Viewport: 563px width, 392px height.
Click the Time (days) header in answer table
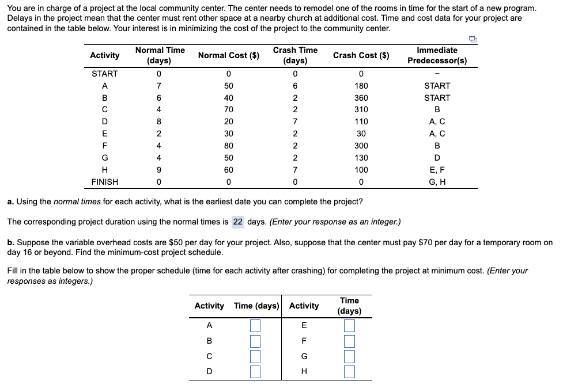257,306
